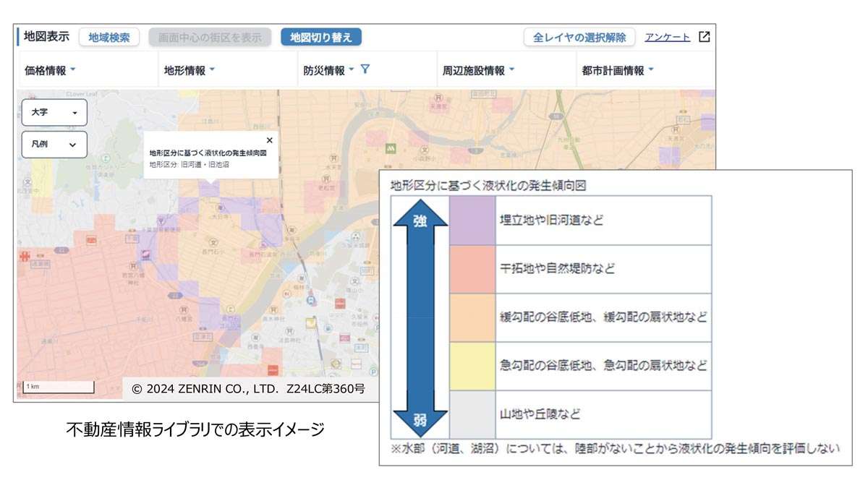Image resolution: width=868 pixels, height=488 pixels.
Task: Click the filter funnel icon beside 防災情報
Action: pos(365,69)
